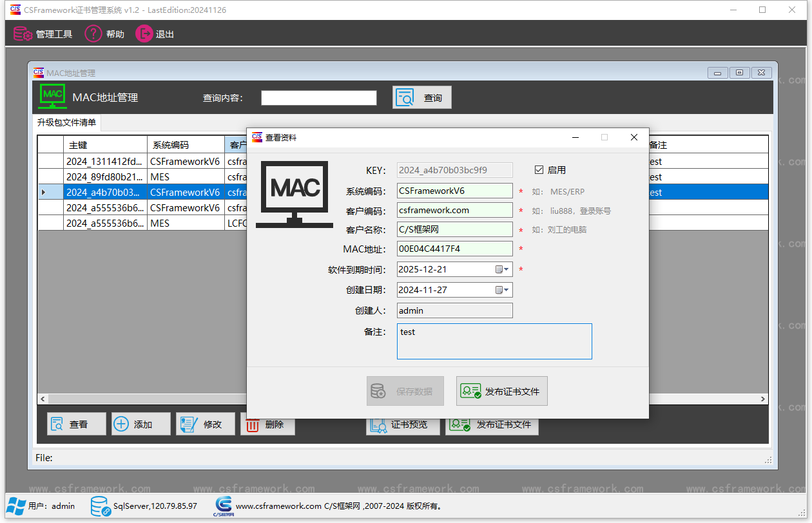Click the 证书预览 button

click(x=403, y=426)
